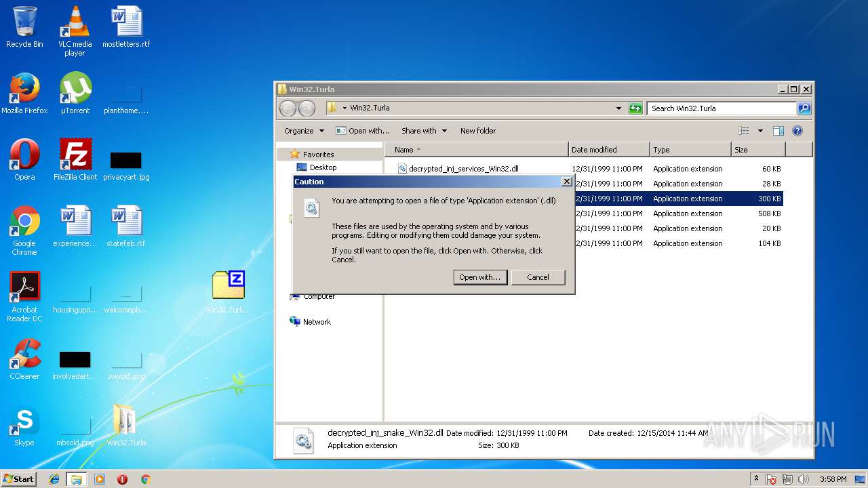Screen dimensions: 868x488
Task: Sort by the Name column header
Action: [x=476, y=150]
